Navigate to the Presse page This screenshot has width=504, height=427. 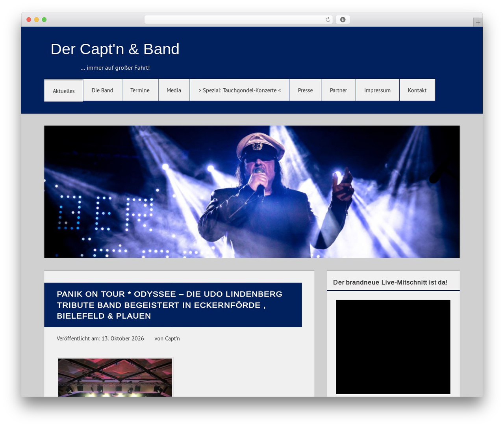click(x=305, y=90)
